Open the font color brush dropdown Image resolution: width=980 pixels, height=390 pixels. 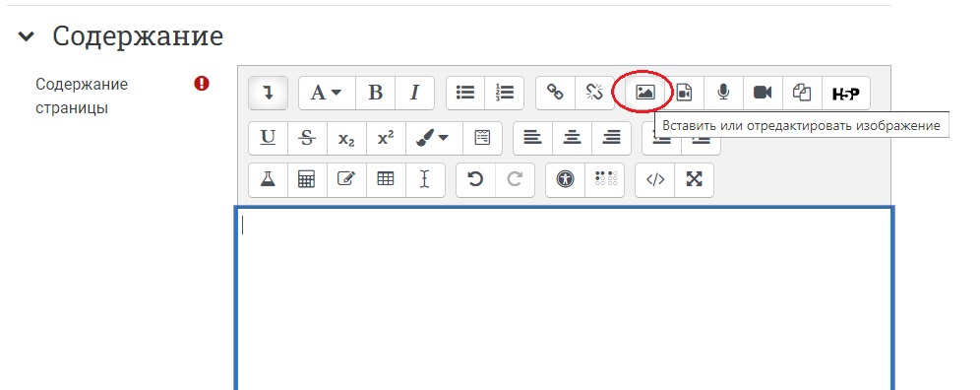tap(434, 138)
